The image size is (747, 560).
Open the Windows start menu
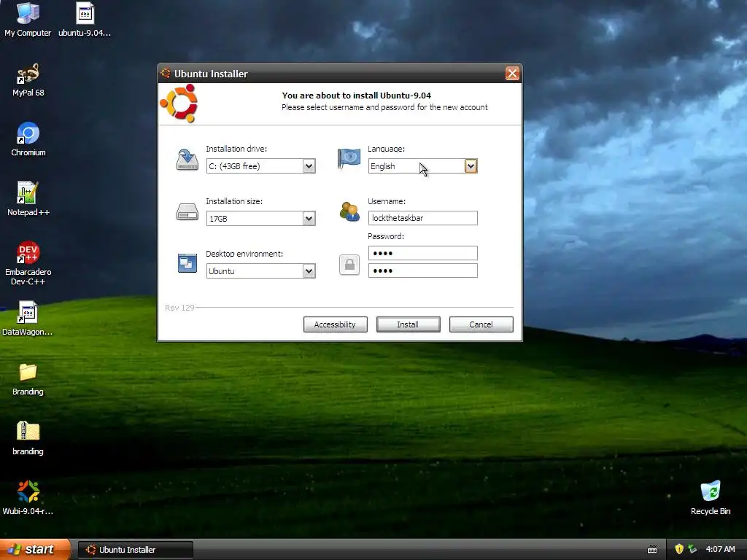tap(34, 550)
